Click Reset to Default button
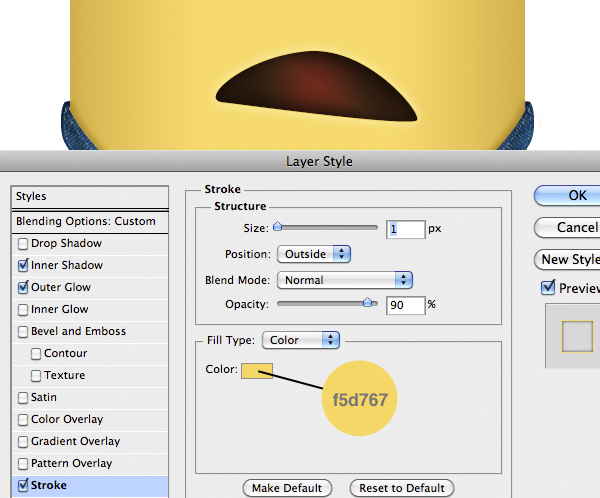Viewport: 600px width, 498px height. click(x=402, y=488)
